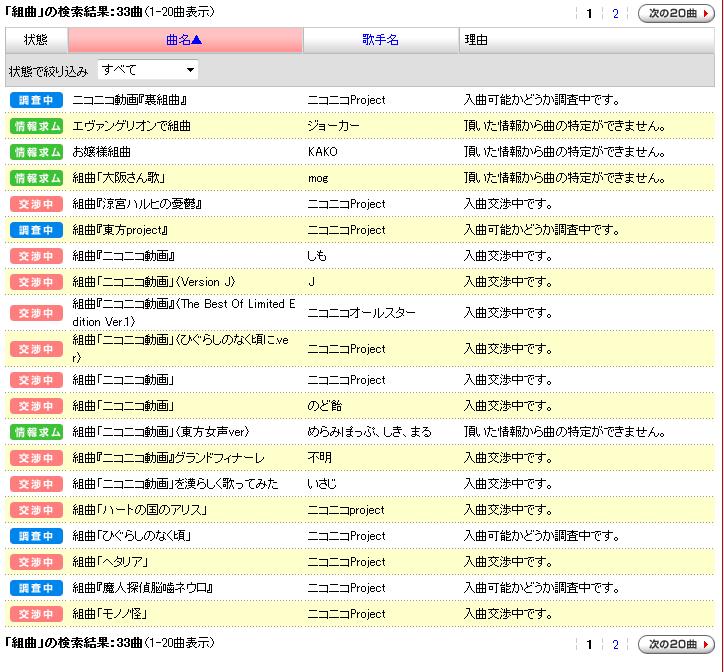This screenshot has height=672, width=724.
Task: Click title 組曲「ニコニコ動画」を漢らしく歌ってみた
Action: click(x=175, y=484)
